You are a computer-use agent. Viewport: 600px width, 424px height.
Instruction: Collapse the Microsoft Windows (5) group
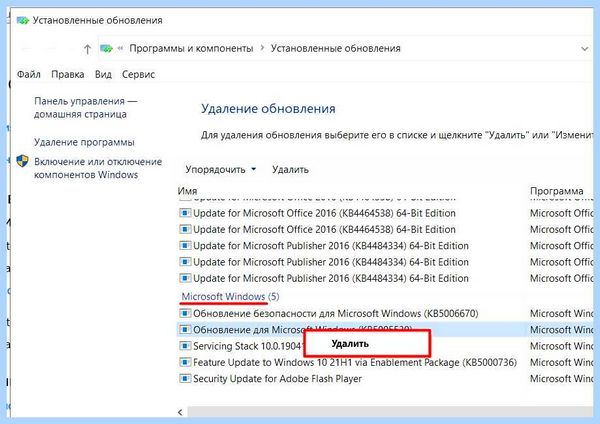[230, 297]
